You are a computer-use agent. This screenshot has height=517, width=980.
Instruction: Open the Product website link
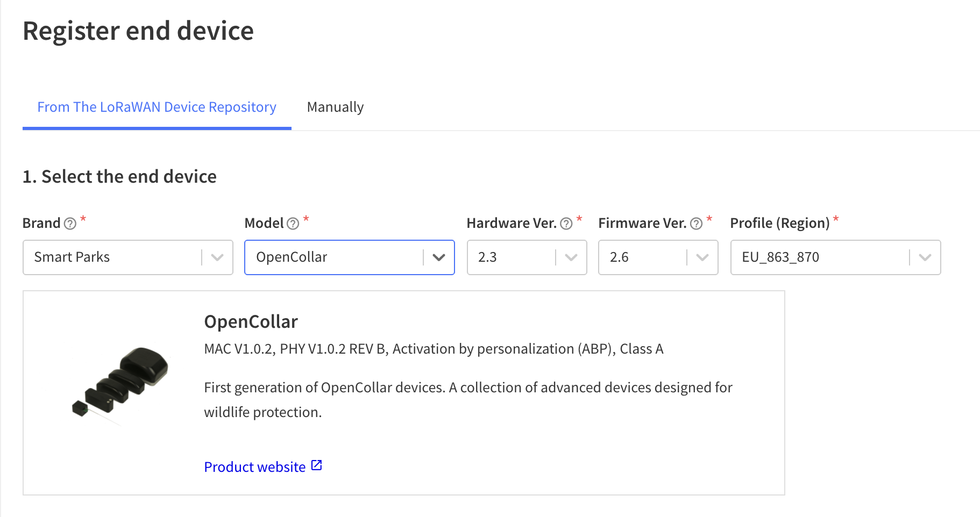(254, 466)
